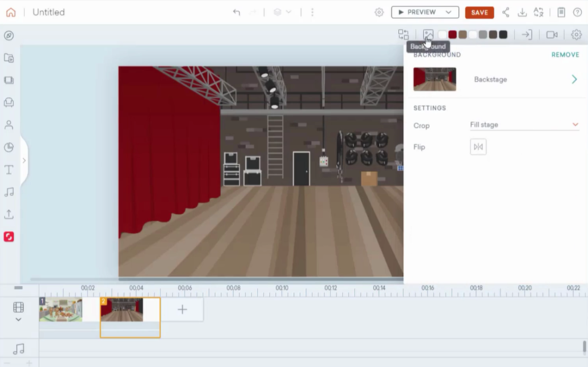The image size is (588, 367).
Task: Click REMOVE to delete the background
Action: [x=565, y=55]
